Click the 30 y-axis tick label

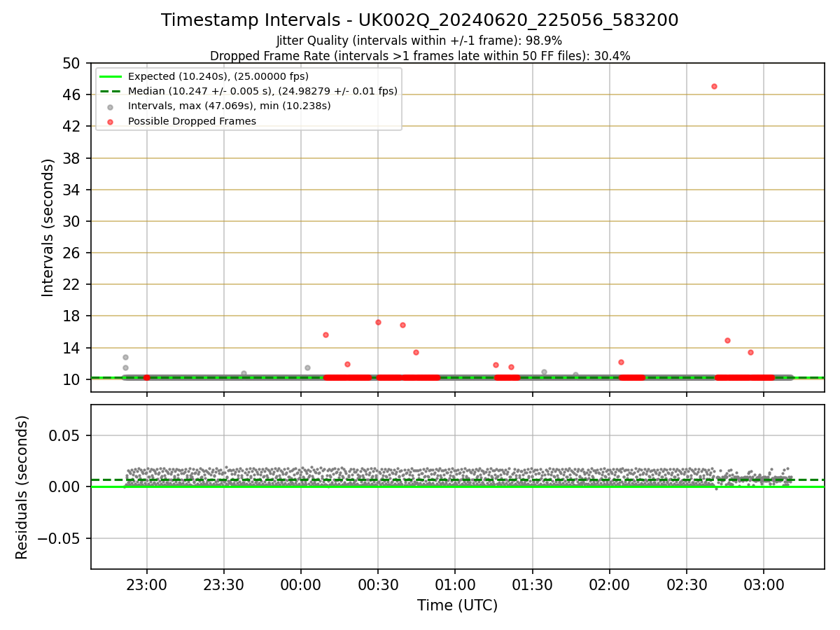(73, 221)
